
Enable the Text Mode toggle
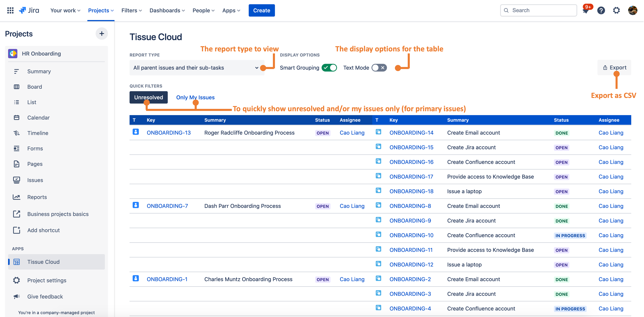click(379, 68)
